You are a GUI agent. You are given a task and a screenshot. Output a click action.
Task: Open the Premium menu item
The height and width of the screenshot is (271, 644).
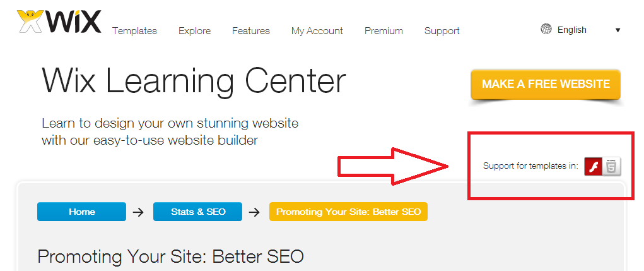[383, 31]
